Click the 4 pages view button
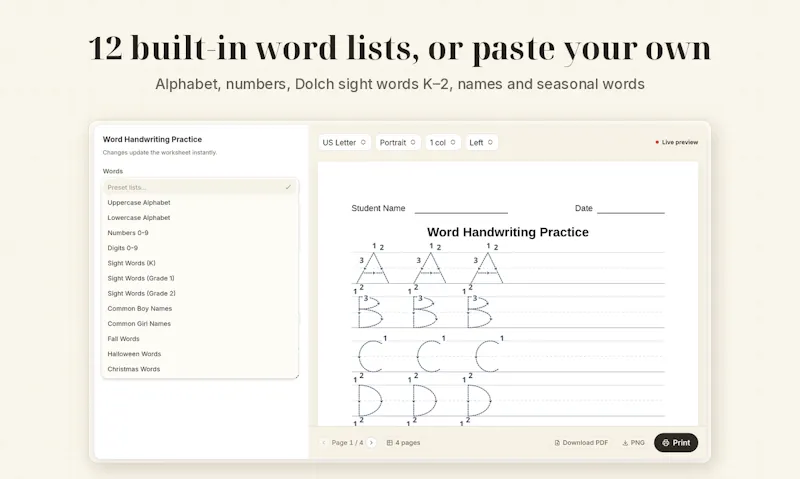 tap(403, 443)
